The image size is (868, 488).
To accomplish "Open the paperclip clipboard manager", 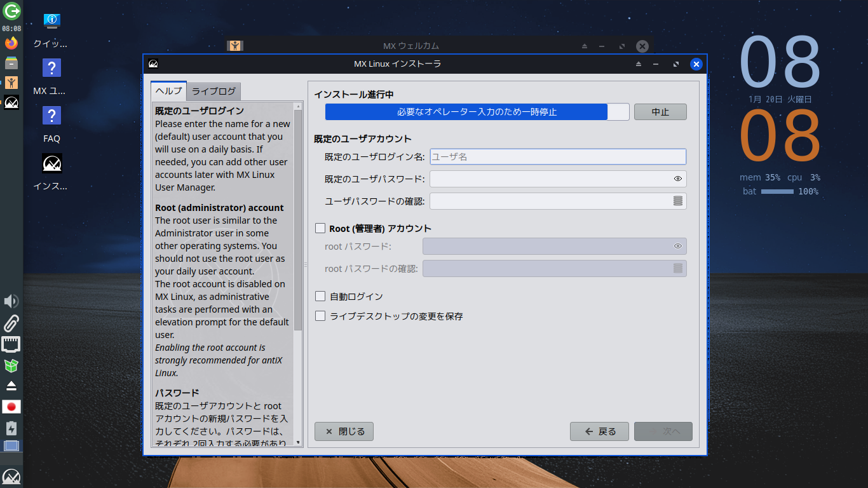I will click(11, 323).
